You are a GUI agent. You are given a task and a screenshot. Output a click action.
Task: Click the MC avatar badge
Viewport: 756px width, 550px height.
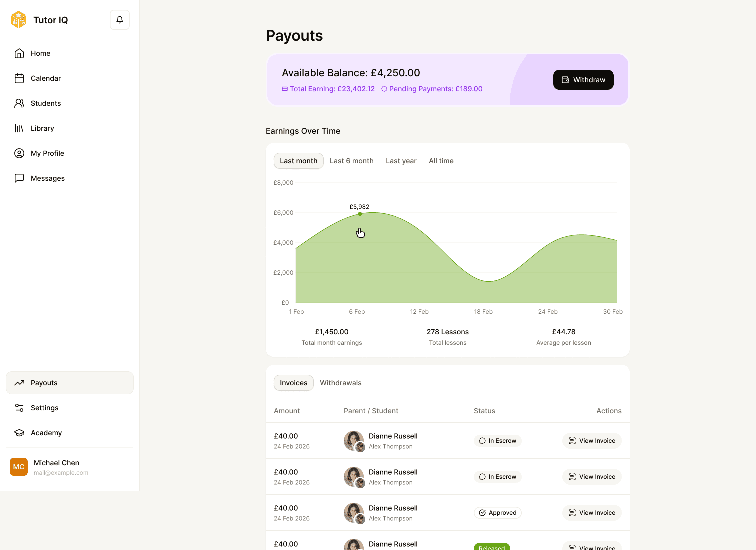[19, 467]
